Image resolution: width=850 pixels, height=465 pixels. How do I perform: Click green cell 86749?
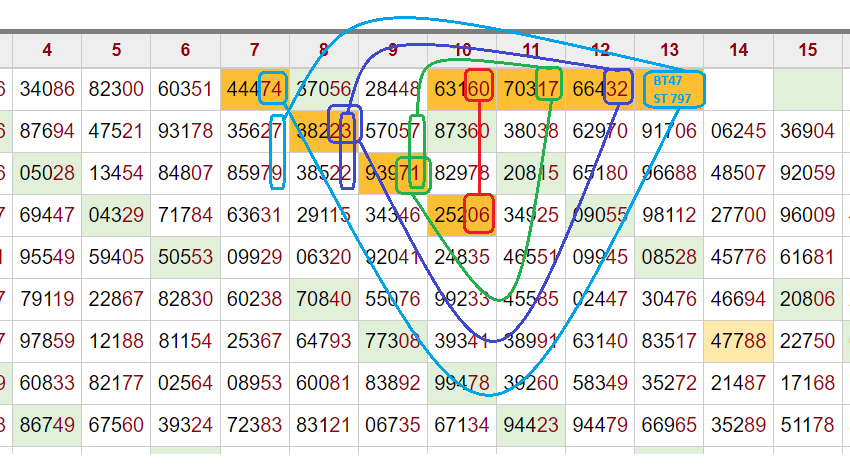[x=47, y=423]
